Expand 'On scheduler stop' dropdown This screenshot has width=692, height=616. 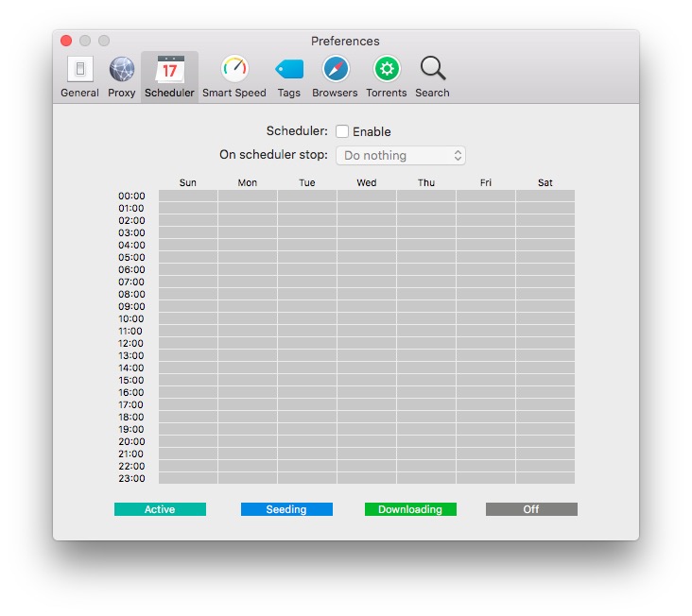point(401,156)
